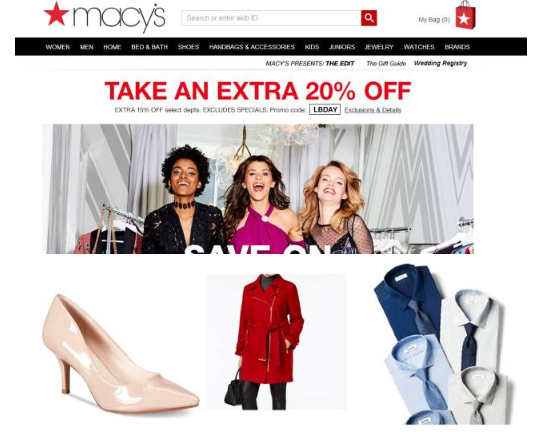Click the red search magnifier icon
Viewport: 533px width, 432px height.
click(x=369, y=18)
